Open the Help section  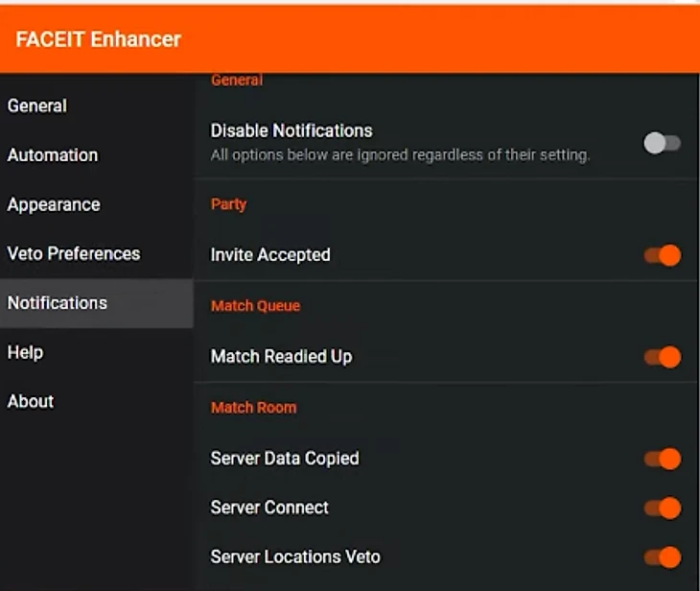(x=26, y=352)
